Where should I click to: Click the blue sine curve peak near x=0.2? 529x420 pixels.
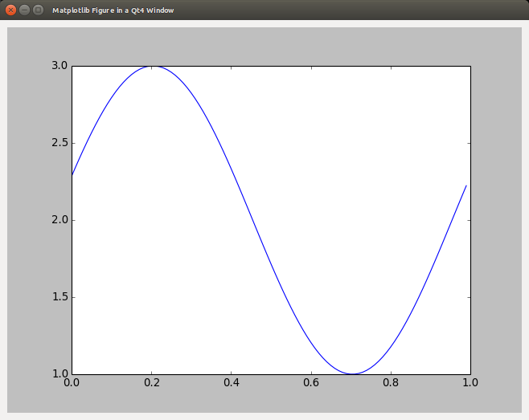152,67
